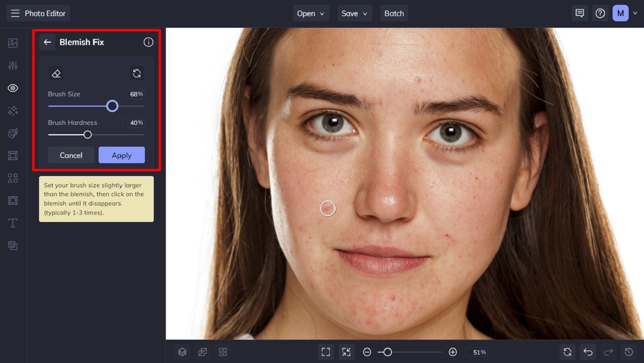Zoom in using the plus icon
Screen dimensions: 644x363
pos(453,352)
